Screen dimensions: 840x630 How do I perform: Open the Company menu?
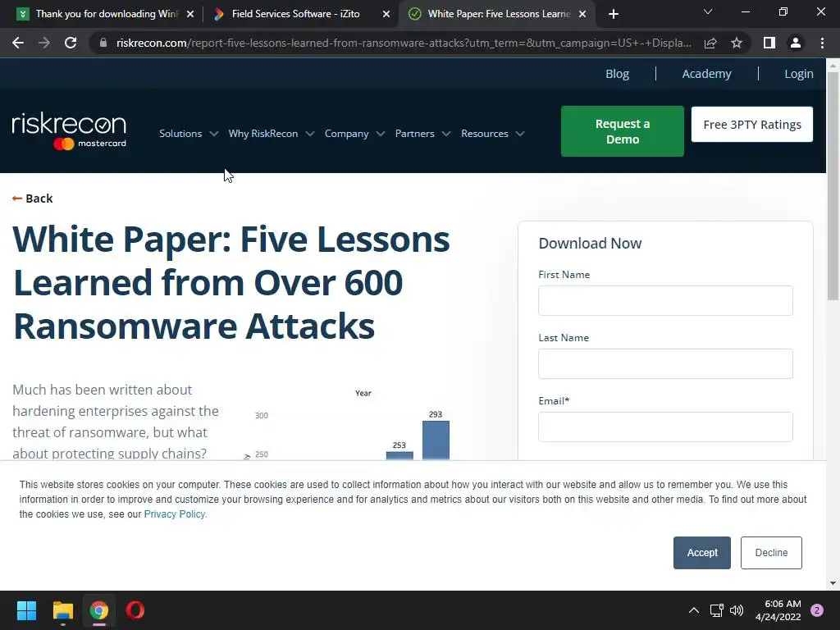tap(347, 134)
